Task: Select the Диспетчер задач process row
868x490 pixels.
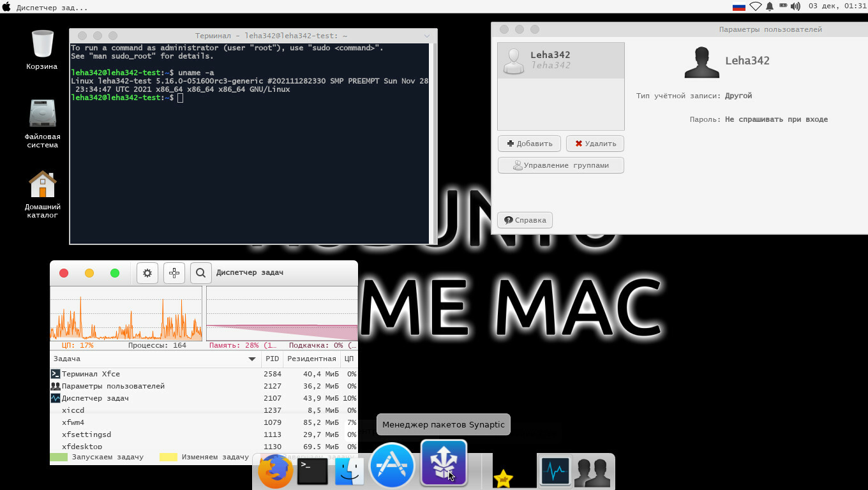Action: pos(204,398)
